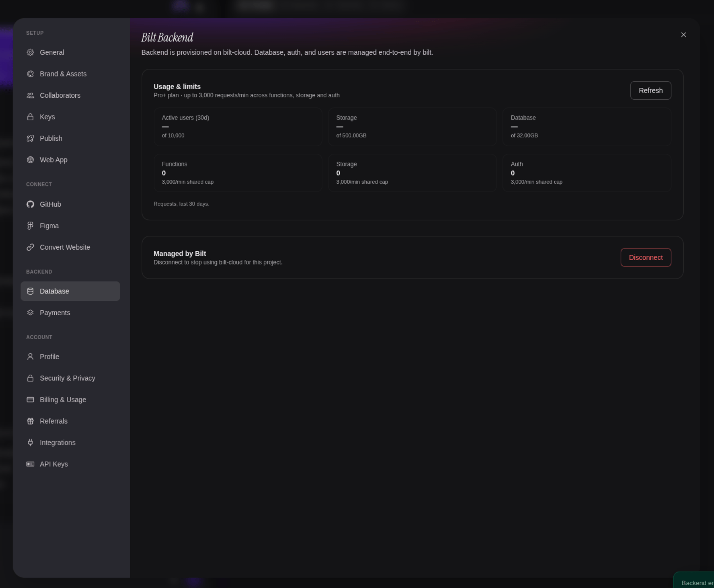This screenshot has height=588, width=714.
Task: Click the Profile person icon
Action: [30, 357]
